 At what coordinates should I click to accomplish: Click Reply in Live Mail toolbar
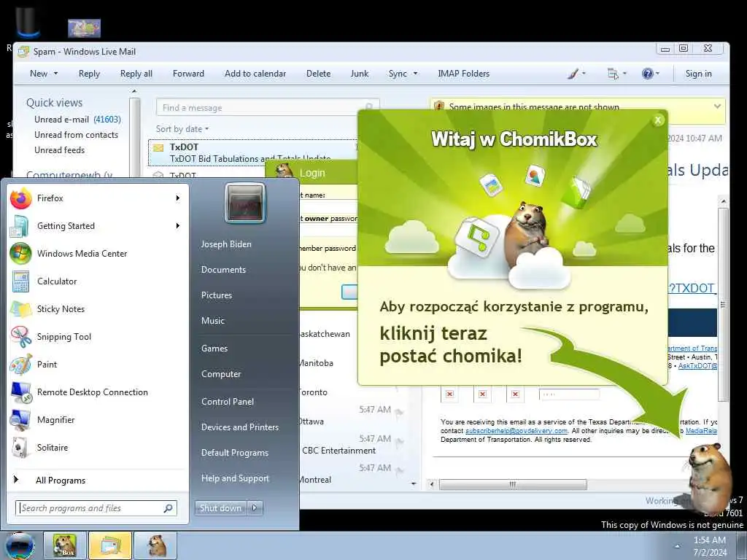pyautogui.click(x=89, y=74)
